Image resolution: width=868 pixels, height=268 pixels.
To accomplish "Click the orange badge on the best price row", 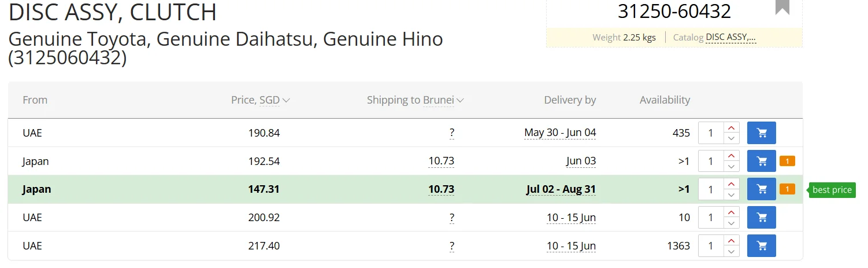I will (x=787, y=189).
